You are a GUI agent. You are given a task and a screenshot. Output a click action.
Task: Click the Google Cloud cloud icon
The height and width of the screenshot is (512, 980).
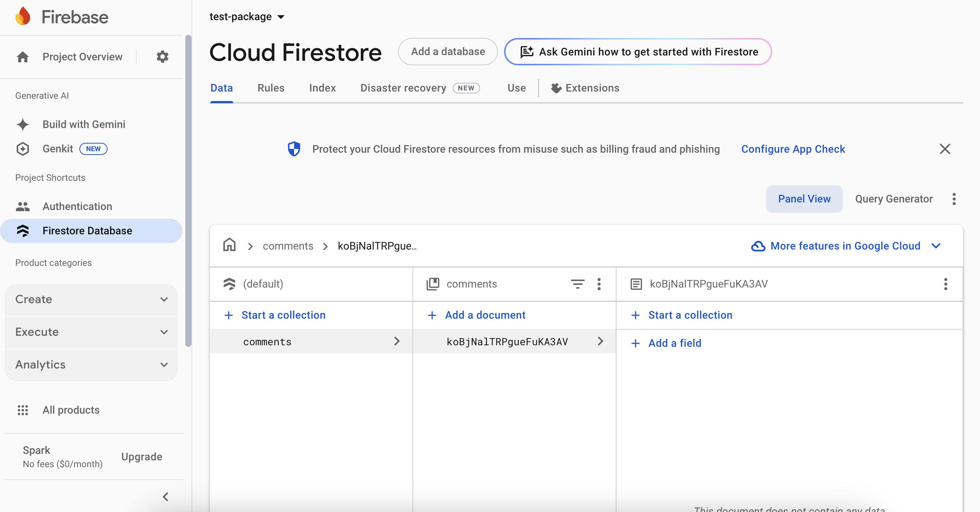[x=758, y=246]
